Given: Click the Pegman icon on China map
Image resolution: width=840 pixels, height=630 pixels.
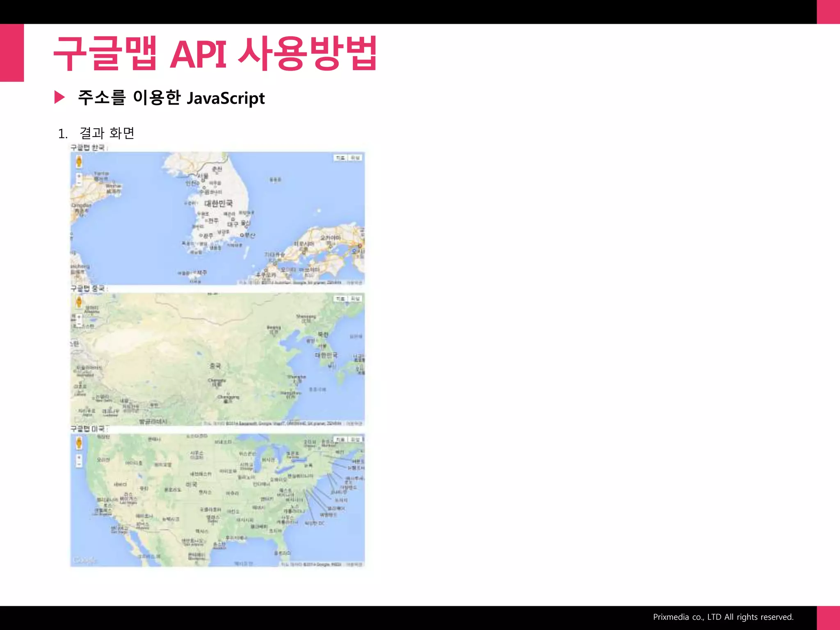Looking at the screenshot, I should click(x=79, y=302).
